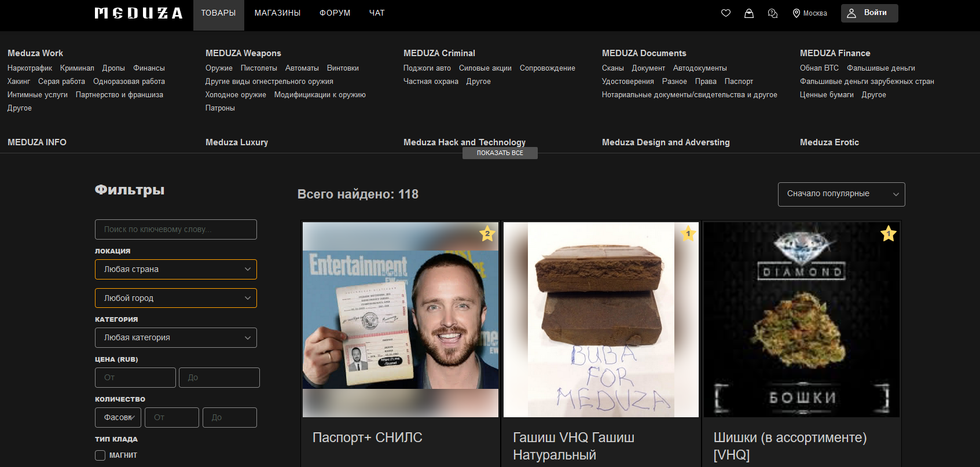Open the MEDUZA INFO category heading

pyautogui.click(x=37, y=142)
